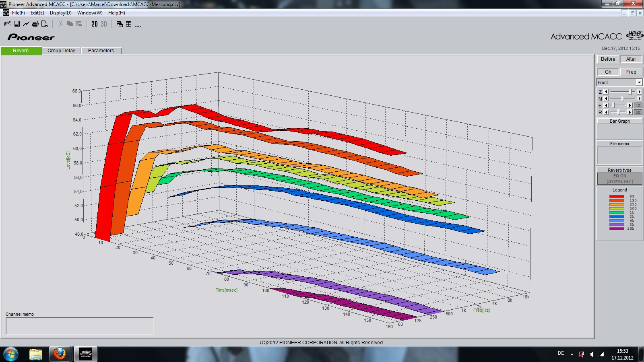
Task: Click the M slider handle
Action: coord(623,99)
